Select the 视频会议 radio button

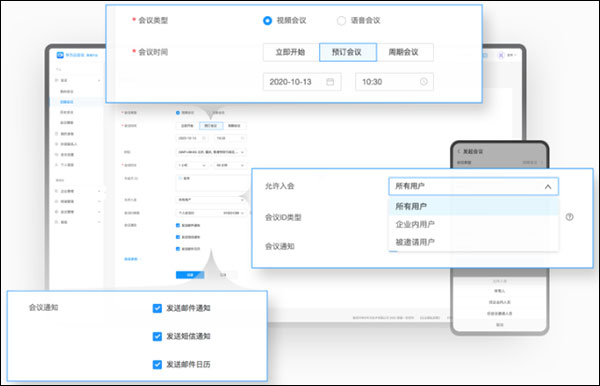click(267, 21)
